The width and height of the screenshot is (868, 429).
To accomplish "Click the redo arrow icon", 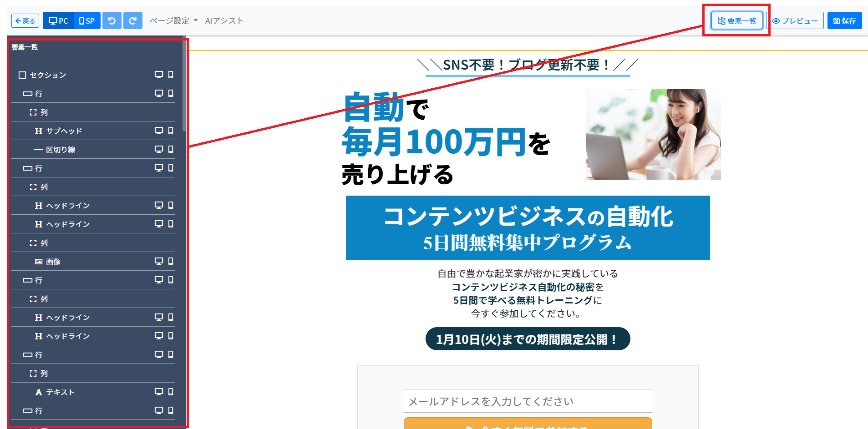I will click(x=133, y=20).
